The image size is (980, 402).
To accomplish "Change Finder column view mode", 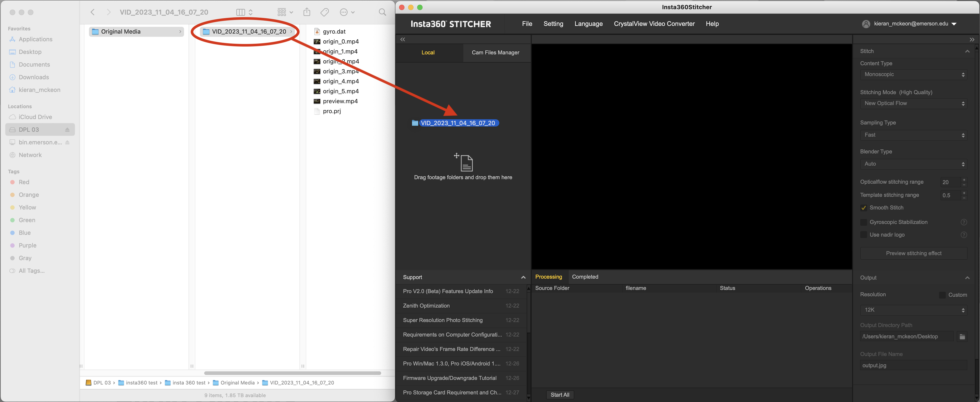I will coord(244,12).
